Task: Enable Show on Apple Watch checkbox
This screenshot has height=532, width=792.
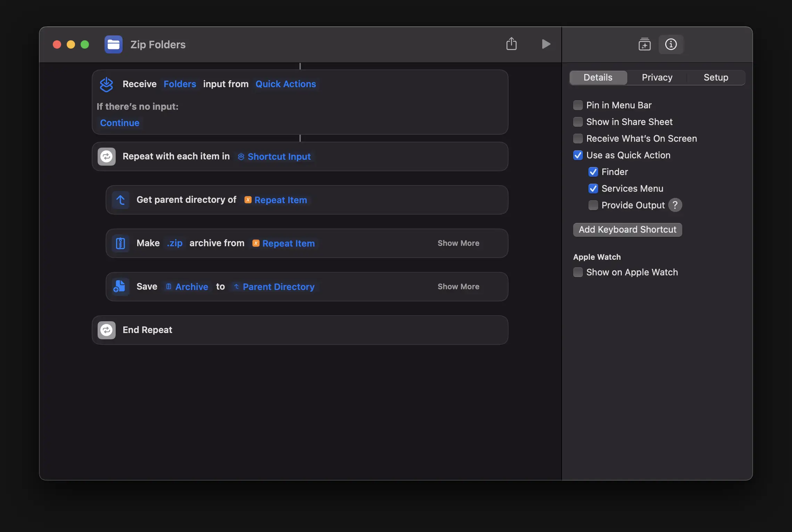Action: [x=578, y=272]
